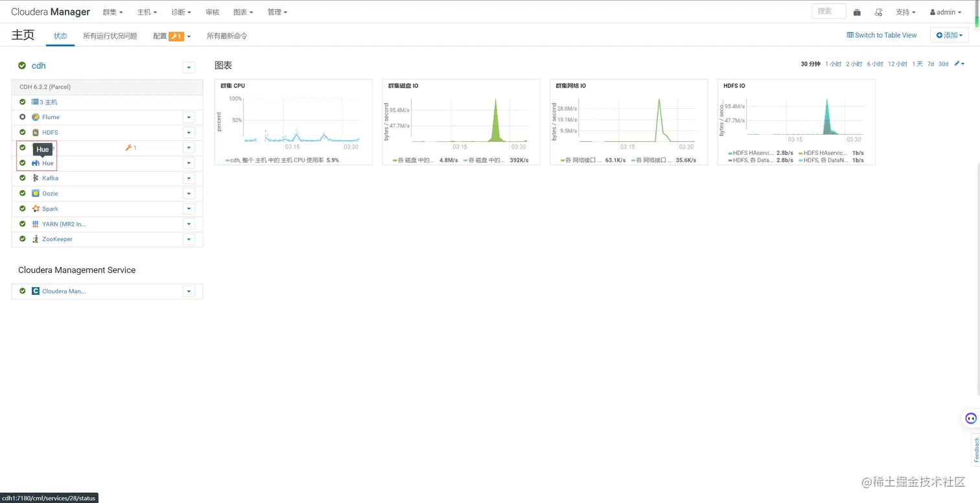Open the Hue row actions dropdown
The width and height of the screenshot is (980, 503).
tap(189, 163)
